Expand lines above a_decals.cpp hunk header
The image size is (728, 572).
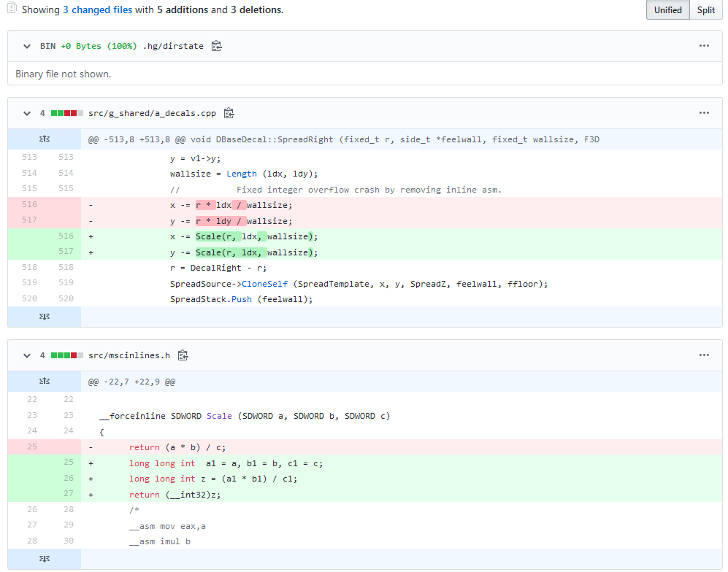click(45, 139)
